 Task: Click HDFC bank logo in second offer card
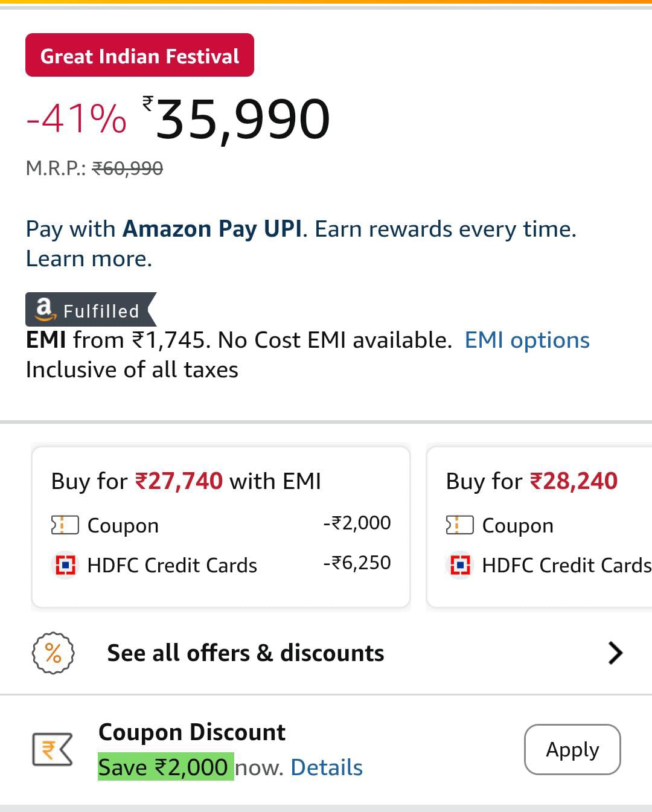pos(460,565)
